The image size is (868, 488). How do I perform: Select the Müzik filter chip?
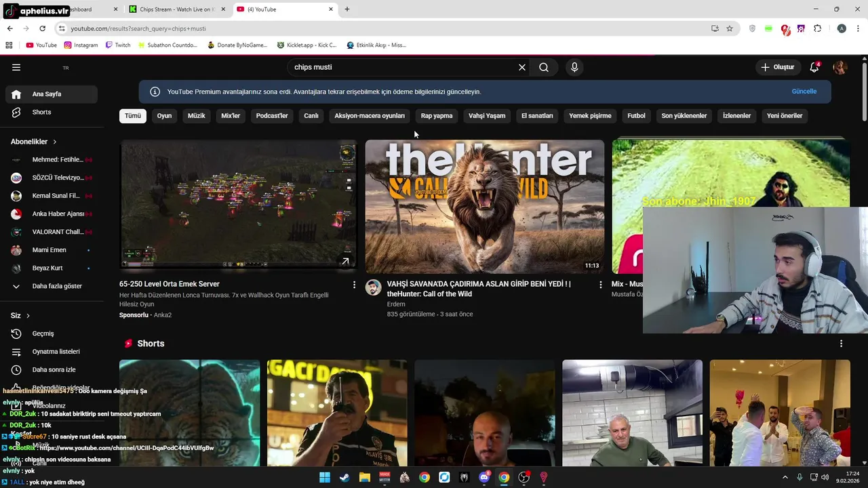coord(196,116)
